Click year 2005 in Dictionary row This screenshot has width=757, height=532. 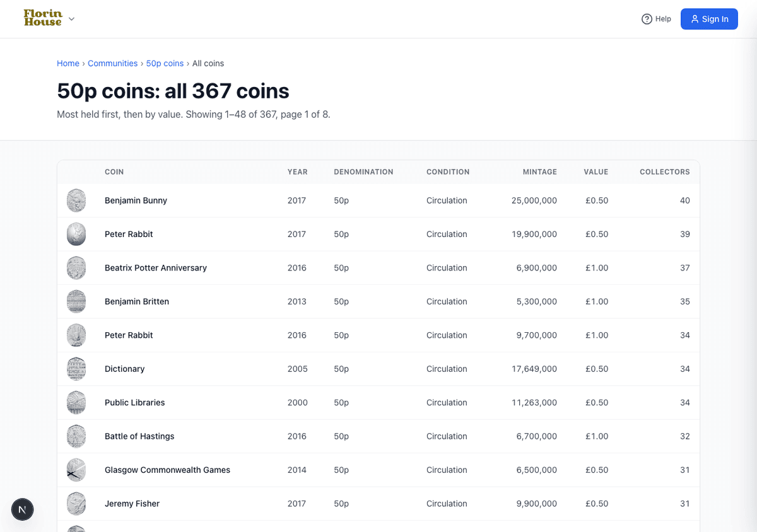pyautogui.click(x=298, y=369)
